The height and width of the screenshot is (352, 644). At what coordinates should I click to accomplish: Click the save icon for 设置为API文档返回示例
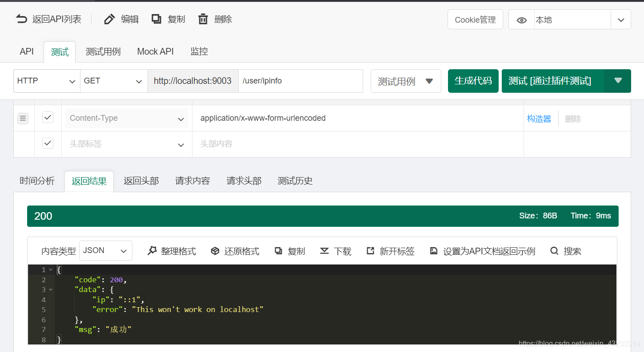pos(434,251)
